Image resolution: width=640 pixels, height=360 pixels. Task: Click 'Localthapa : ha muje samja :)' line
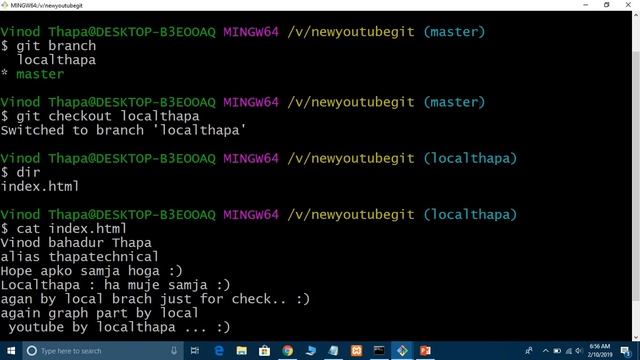click(116, 285)
